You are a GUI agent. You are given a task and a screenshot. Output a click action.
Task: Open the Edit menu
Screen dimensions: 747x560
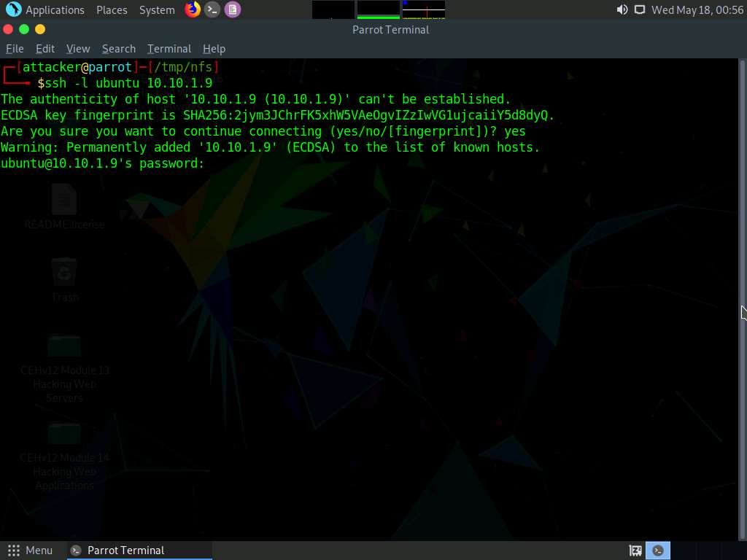click(45, 49)
